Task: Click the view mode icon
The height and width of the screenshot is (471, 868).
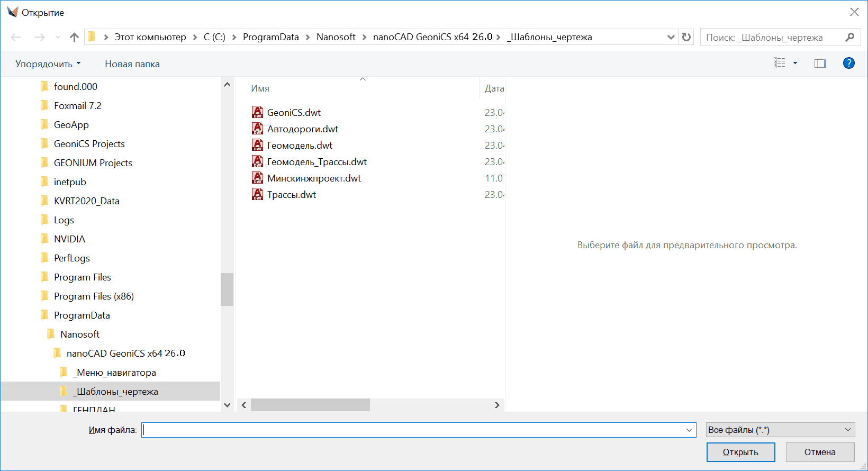Action: point(780,64)
